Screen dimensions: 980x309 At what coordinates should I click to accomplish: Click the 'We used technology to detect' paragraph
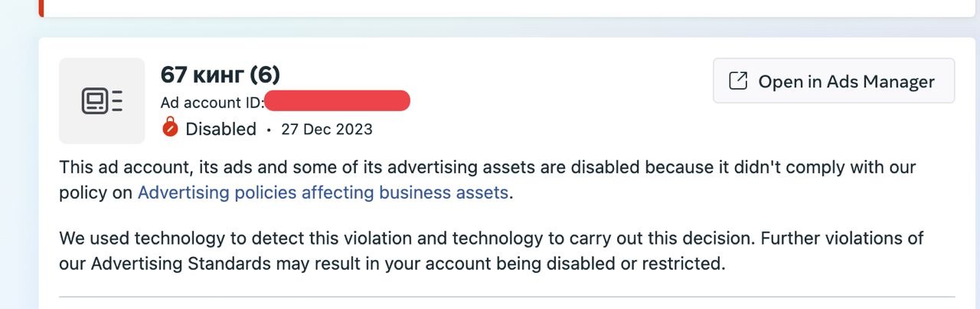point(230,238)
